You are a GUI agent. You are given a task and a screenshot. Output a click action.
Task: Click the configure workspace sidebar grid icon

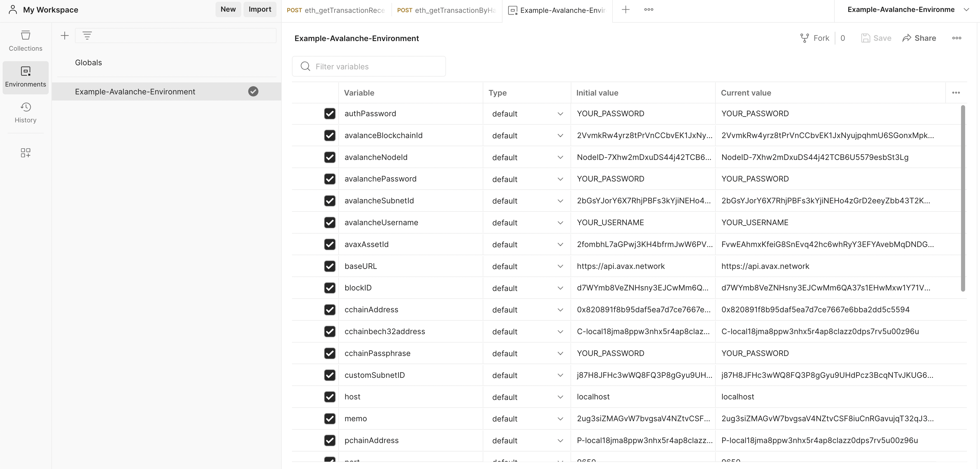pyautogui.click(x=25, y=153)
